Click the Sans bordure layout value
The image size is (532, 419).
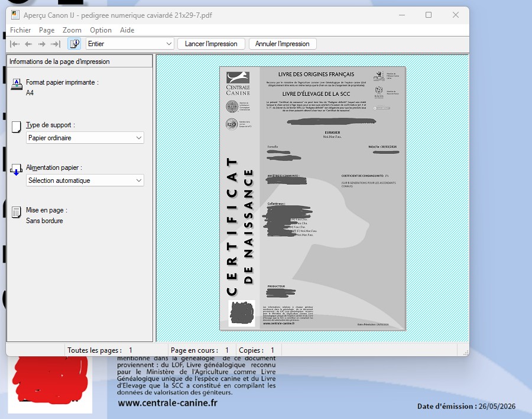pyautogui.click(x=44, y=221)
